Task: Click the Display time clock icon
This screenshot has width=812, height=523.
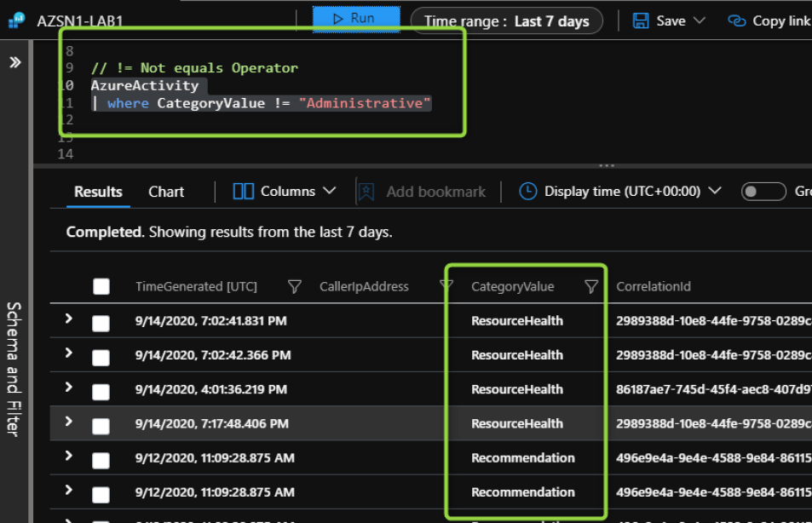Action: [527, 191]
